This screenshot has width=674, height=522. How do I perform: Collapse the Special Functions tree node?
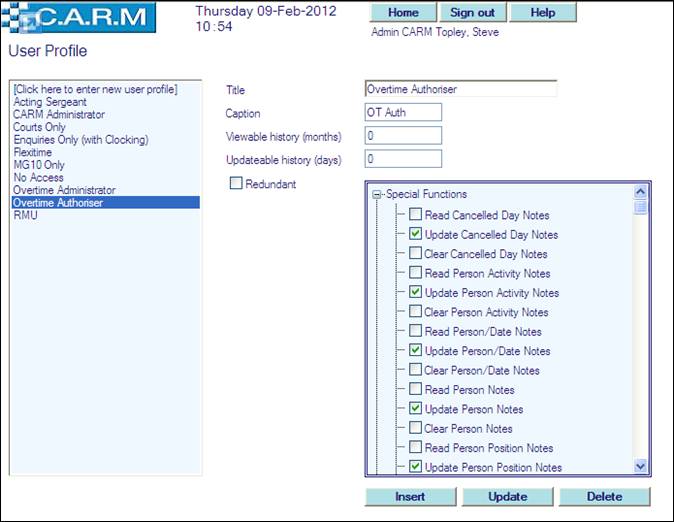377,195
